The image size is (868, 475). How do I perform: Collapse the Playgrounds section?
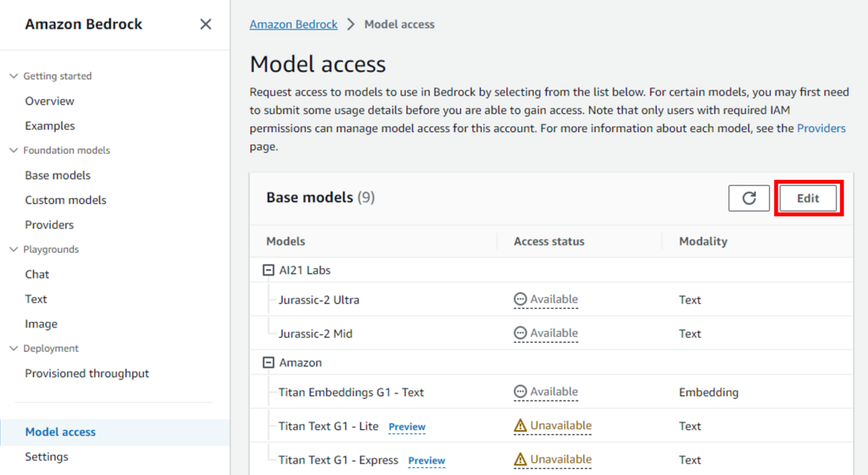click(x=15, y=249)
